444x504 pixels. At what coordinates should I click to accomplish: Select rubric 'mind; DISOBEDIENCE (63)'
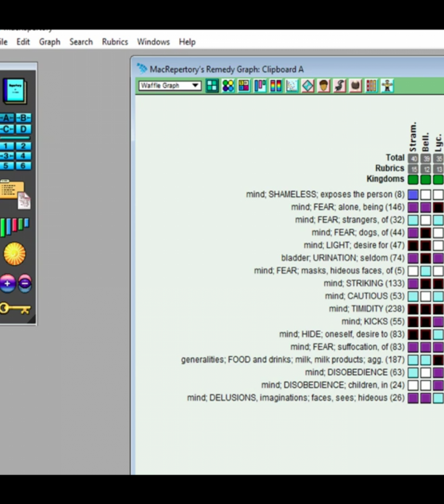tap(354, 372)
